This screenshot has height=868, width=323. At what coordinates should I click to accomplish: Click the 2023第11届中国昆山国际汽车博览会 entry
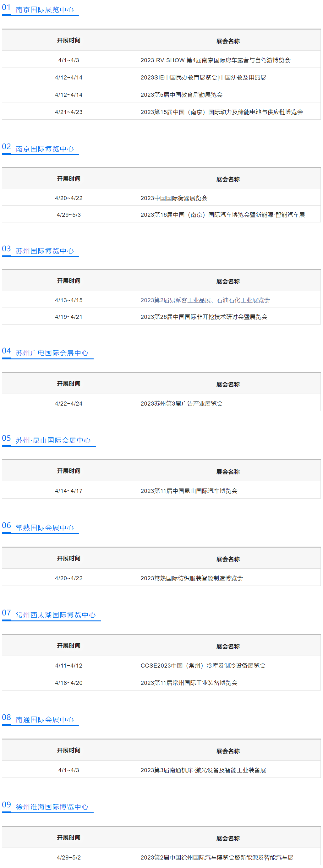pyautogui.click(x=189, y=491)
